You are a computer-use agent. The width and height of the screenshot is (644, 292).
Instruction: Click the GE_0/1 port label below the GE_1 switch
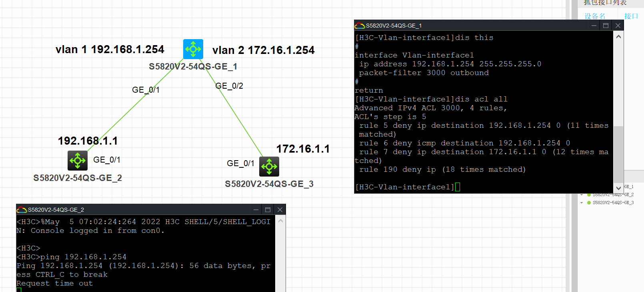point(146,90)
